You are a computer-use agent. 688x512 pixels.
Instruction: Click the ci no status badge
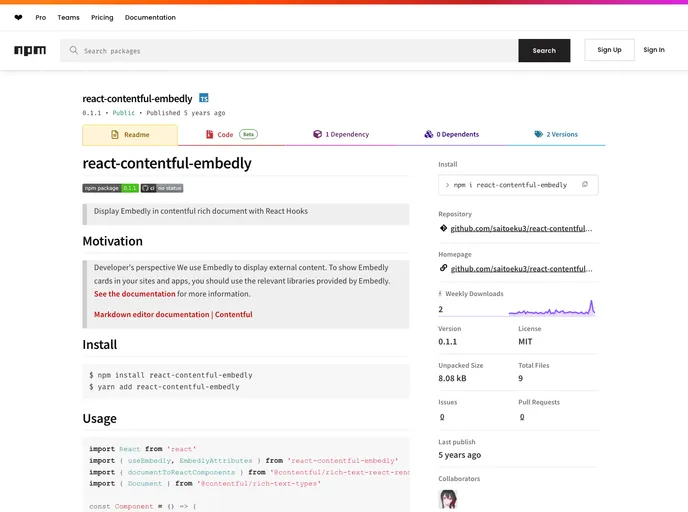pyautogui.click(x=162, y=188)
